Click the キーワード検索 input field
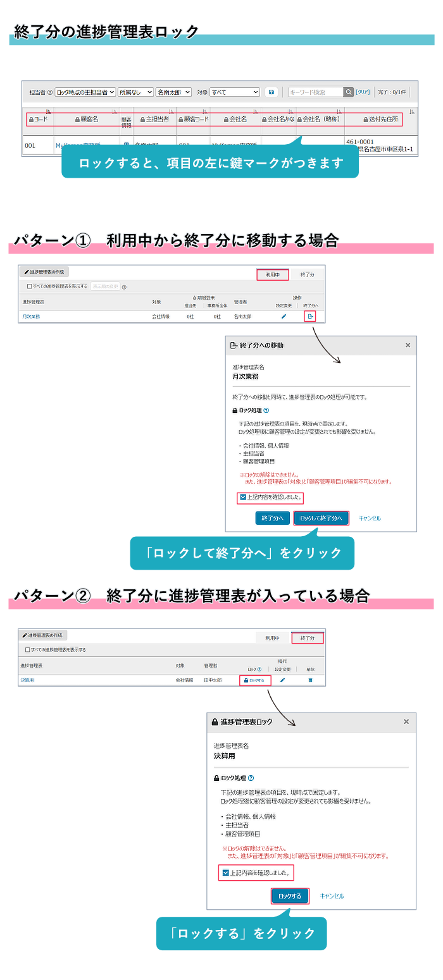 tap(316, 92)
